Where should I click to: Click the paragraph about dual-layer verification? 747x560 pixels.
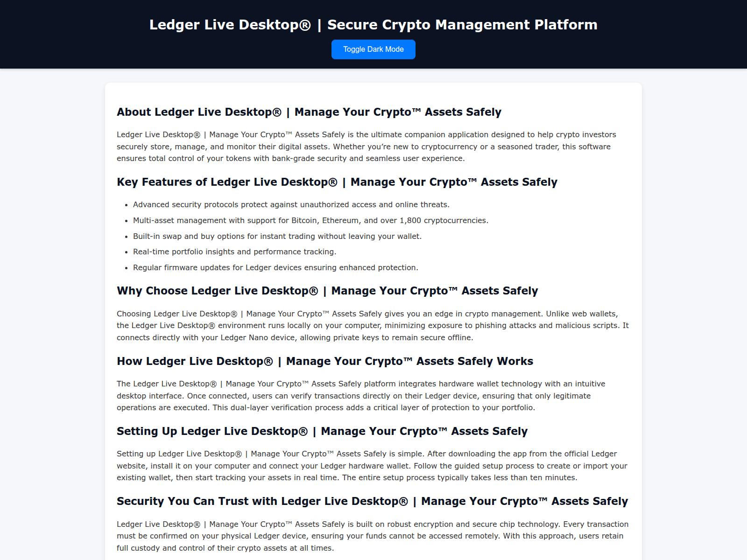(360, 396)
